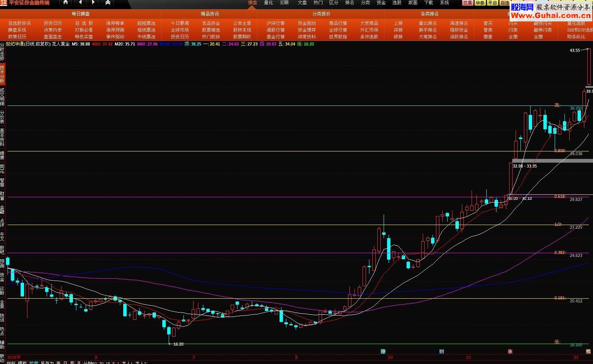593x364 pixels.
Task: Collapse the panel with double-chevron up icon
Action: [x=107, y=3]
